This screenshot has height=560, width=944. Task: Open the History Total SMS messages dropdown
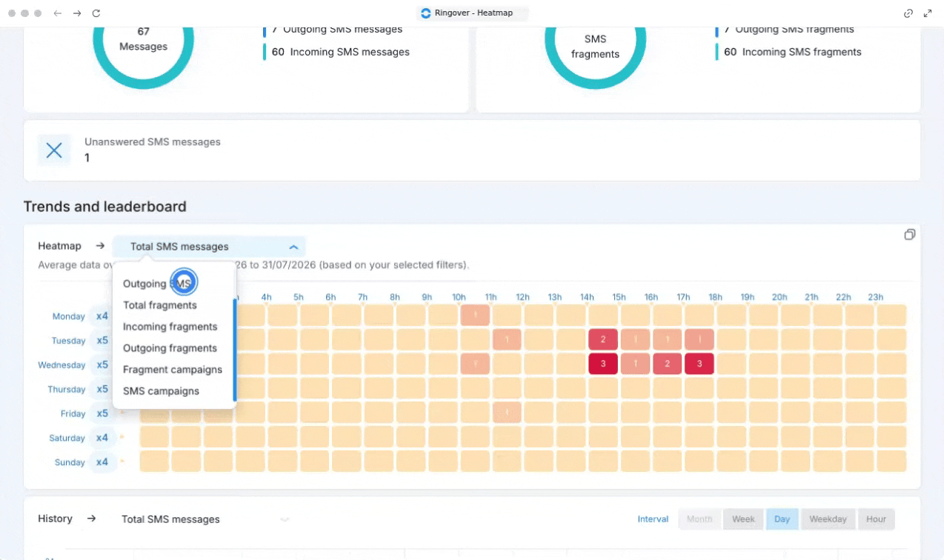pos(205,519)
